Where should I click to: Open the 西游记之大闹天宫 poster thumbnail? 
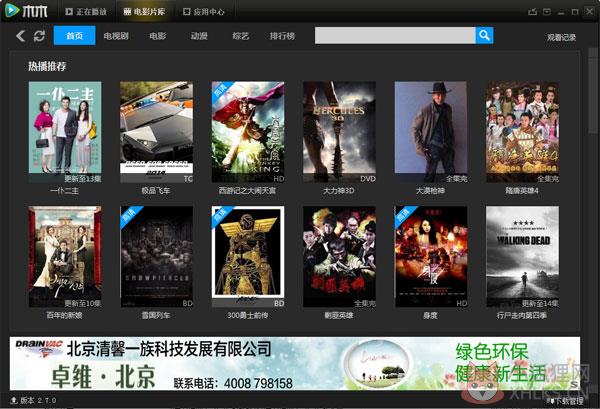click(248, 132)
